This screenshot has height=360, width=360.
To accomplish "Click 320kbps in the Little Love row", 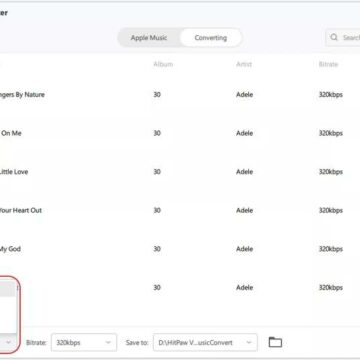I will tap(331, 172).
